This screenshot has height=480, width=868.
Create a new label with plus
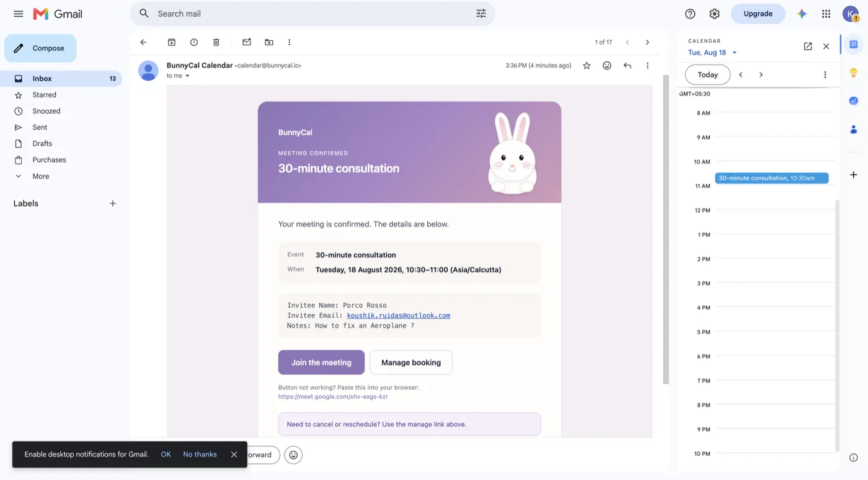pos(113,203)
